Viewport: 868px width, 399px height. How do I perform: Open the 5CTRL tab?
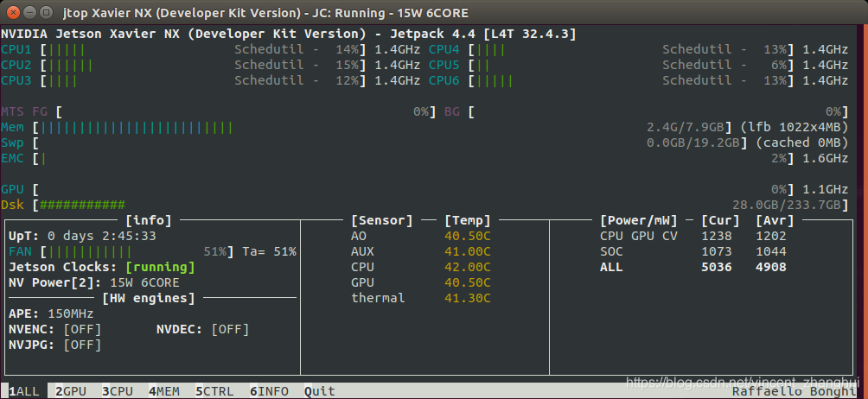point(214,391)
